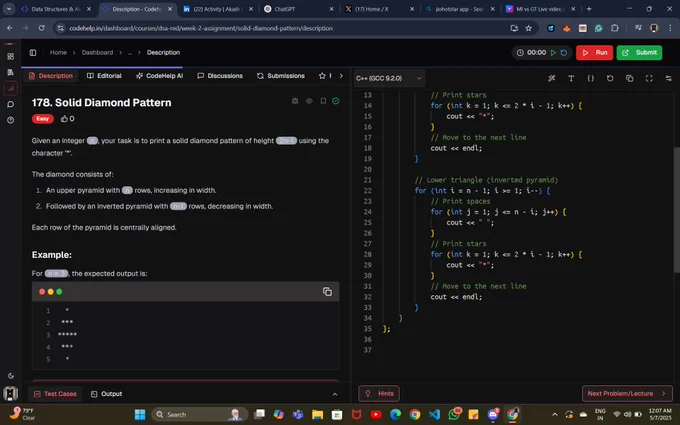Switch to the Output tab
680x425 pixels.
pos(106,394)
